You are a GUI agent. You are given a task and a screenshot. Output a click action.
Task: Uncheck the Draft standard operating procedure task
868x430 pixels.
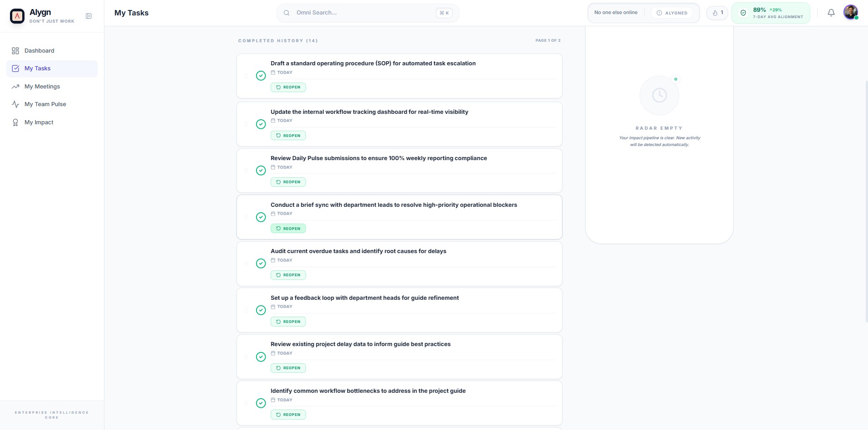[x=261, y=76]
